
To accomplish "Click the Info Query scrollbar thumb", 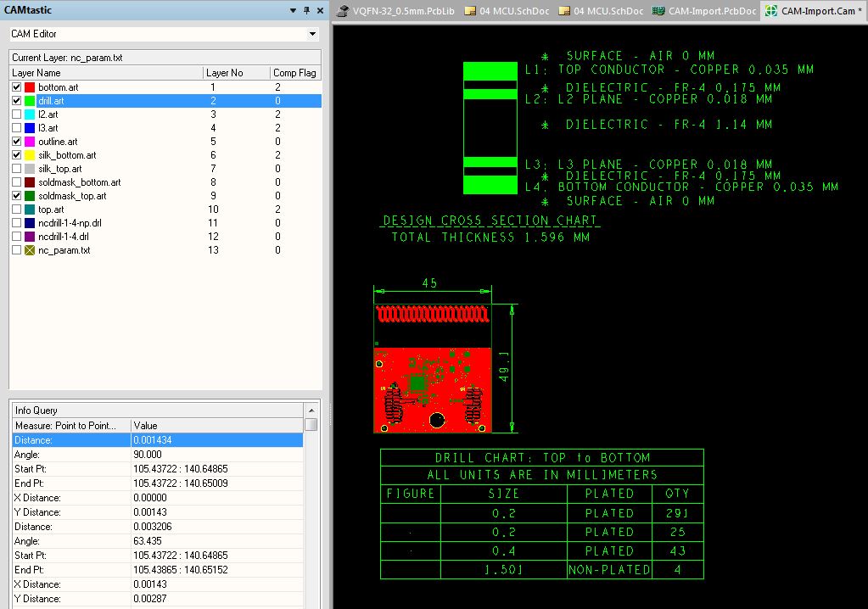I will coord(311,424).
